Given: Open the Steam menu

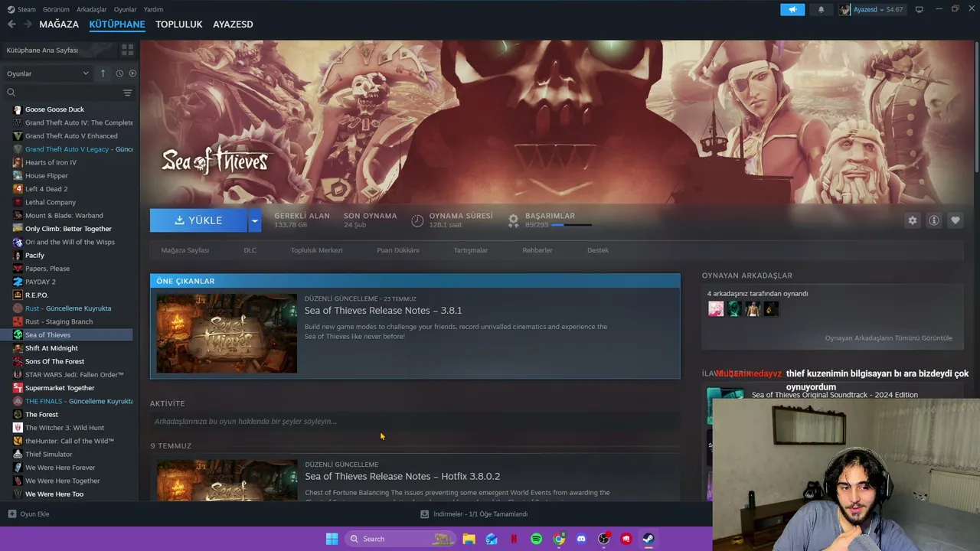Looking at the screenshot, I should pos(22,9).
